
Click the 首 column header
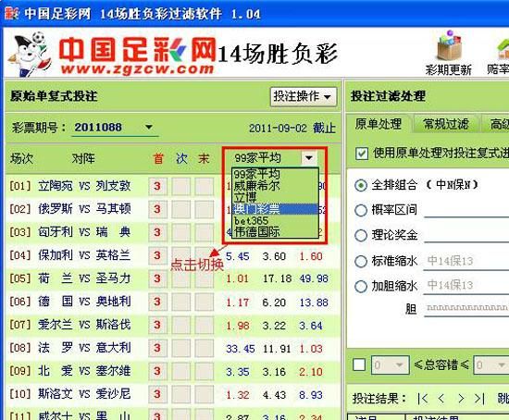coord(158,159)
